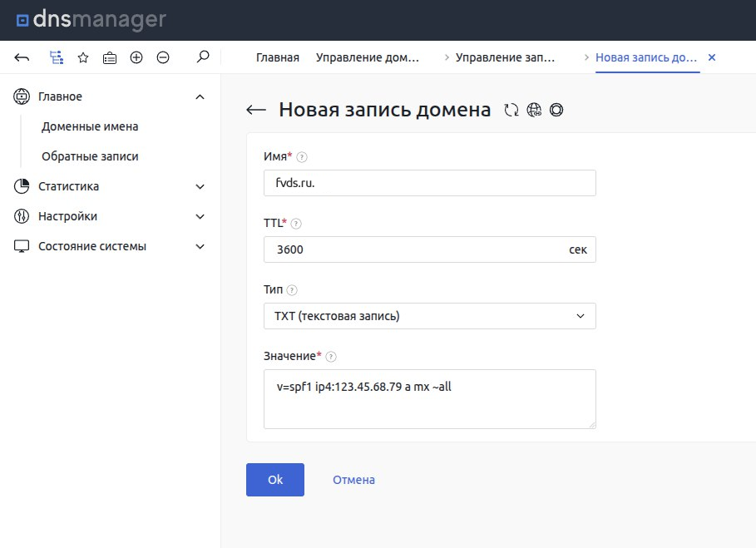Click the dnsmanager logo
This screenshot has width=756, height=548.
[x=91, y=20]
